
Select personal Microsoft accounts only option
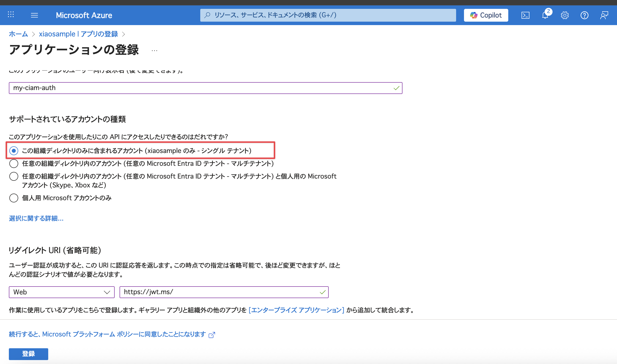point(14,198)
